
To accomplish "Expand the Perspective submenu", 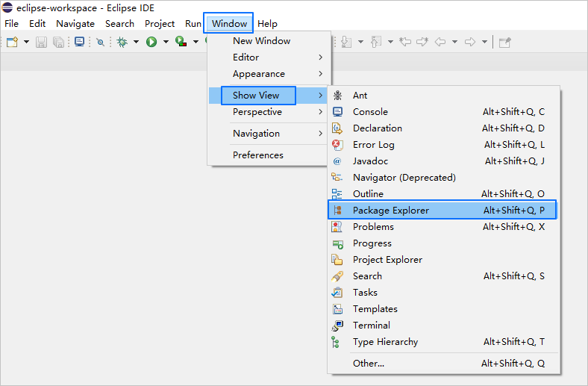I will (x=257, y=112).
